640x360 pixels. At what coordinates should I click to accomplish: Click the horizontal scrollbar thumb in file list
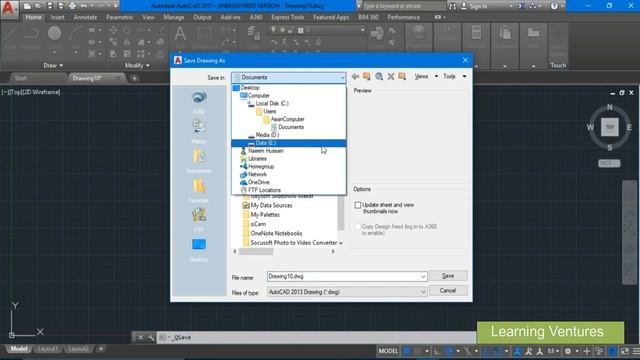(x=256, y=251)
